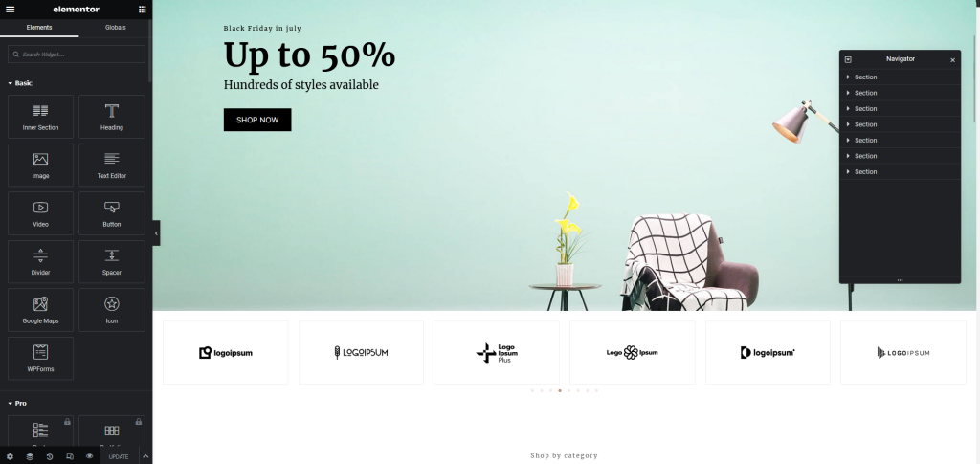Click the SHOP NOW button
The height and width of the screenshot is (464, 980).
(x=257, y=120)
